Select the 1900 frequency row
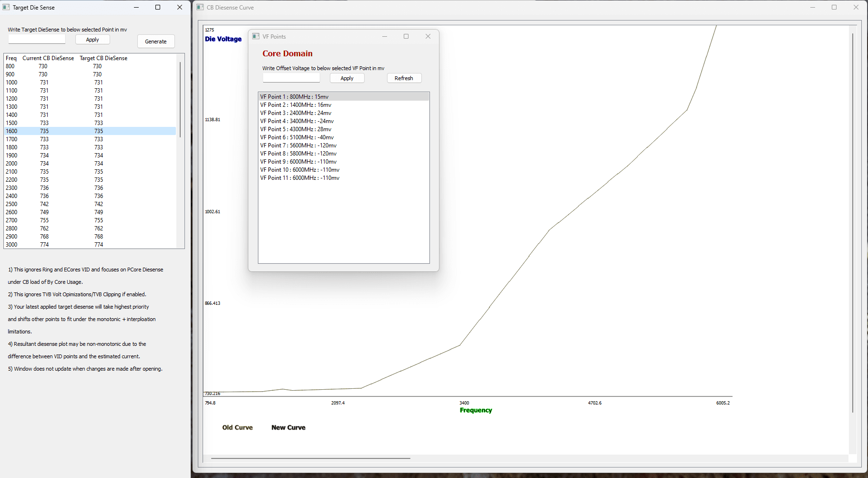The width and height of the screenshot is (868, 478). click(90, 156)
